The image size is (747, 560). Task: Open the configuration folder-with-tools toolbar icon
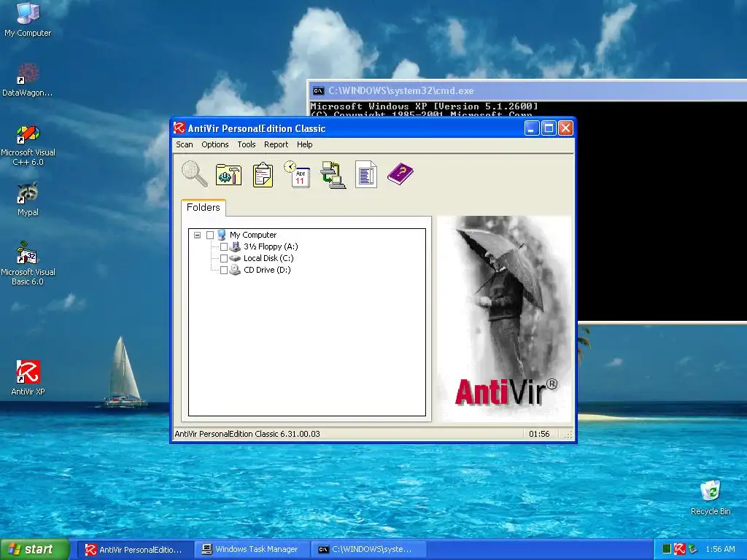tap(228, 174)
